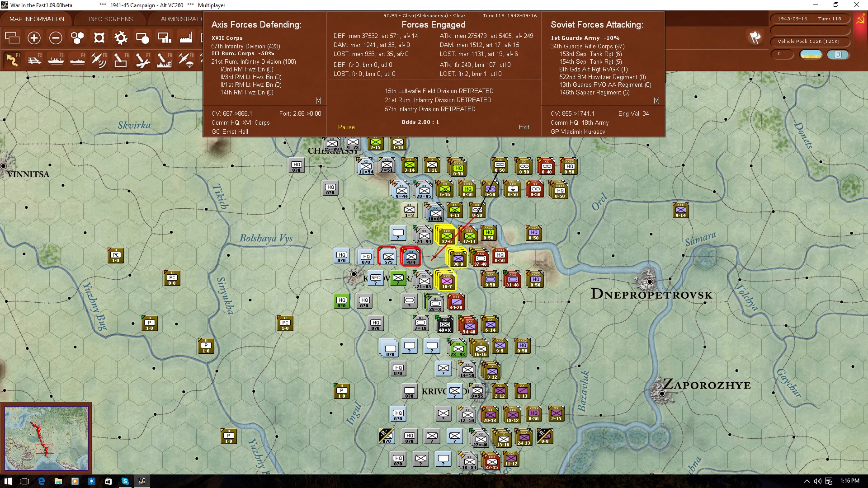Image resolution: width=868 pixels, height=488 pixels.
Task: Select the F1 movement mode icon
Action: tap(12, 60)
